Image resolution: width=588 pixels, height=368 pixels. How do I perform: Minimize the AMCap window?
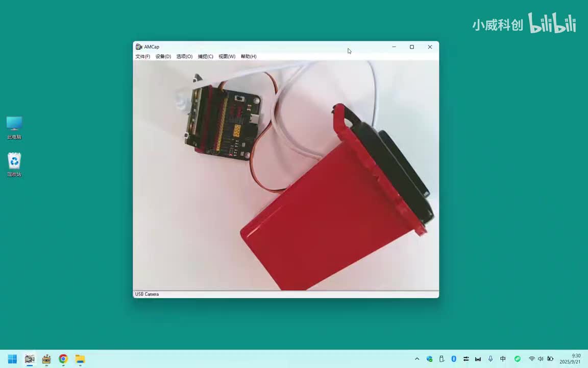[394, 47]
